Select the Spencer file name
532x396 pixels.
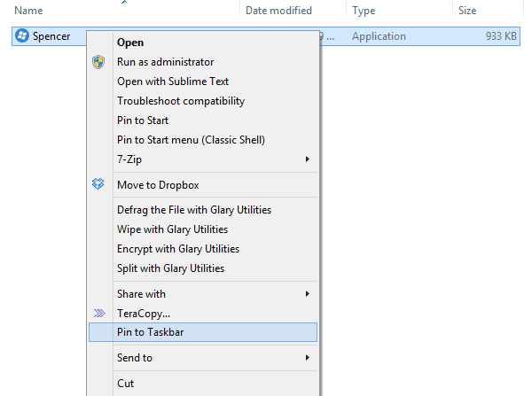click(51, 36)
